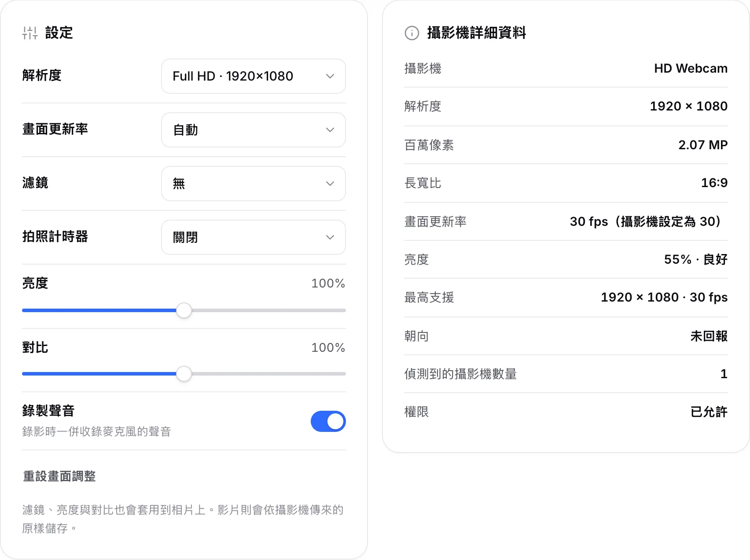Click the 攝影機詳細資料 heading

click(477, 33)
